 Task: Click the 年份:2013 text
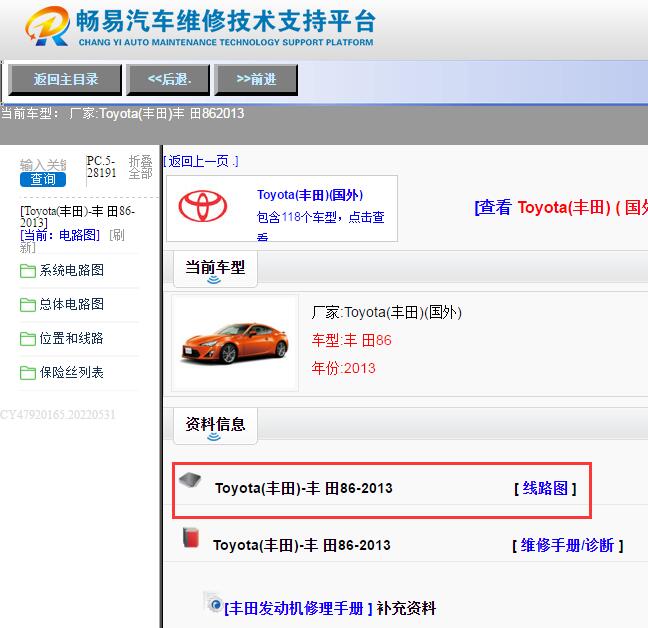tap(343, 368)
